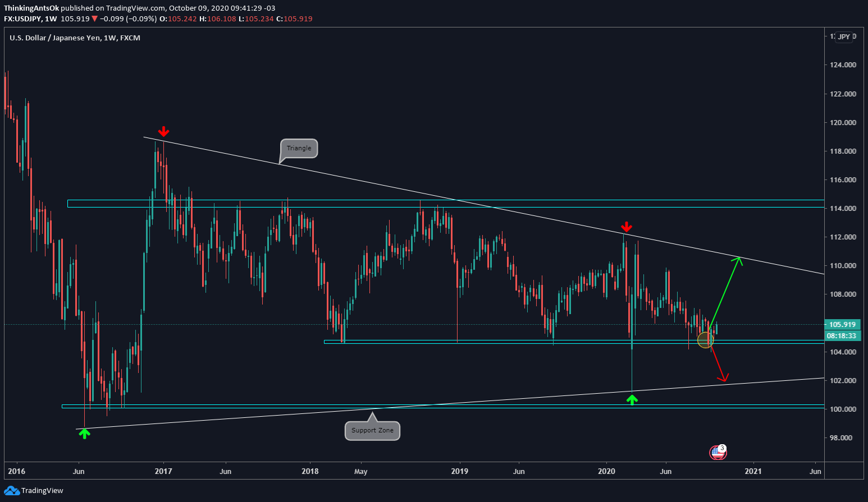This screenshot has width=868, height=502.
Task: Click the TradingView wordmark text at bottom
Action: (42, 491)
